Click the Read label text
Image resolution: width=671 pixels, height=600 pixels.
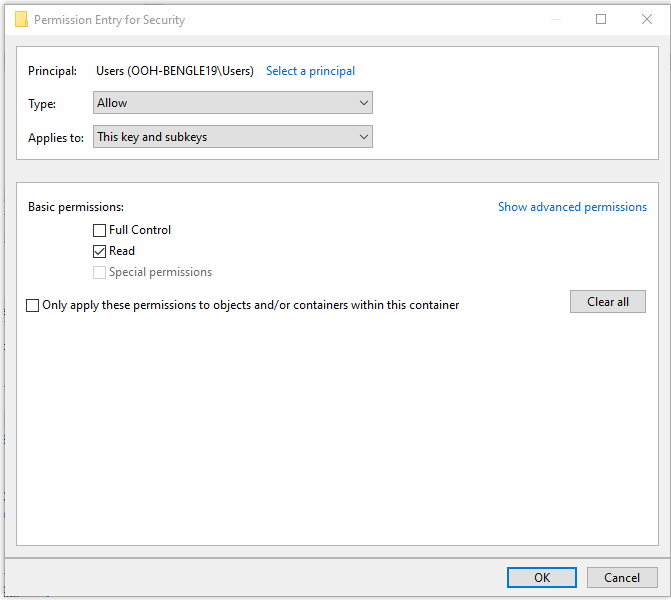point(122,251)
